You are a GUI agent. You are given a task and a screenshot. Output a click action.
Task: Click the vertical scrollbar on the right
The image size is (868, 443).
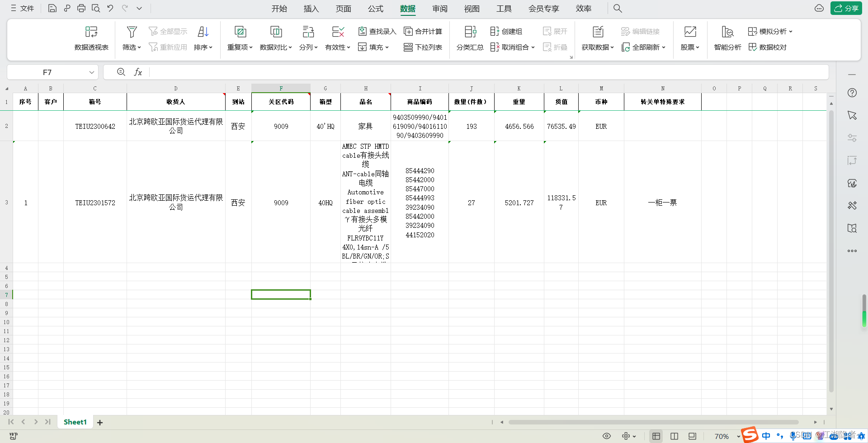(831, 251)
